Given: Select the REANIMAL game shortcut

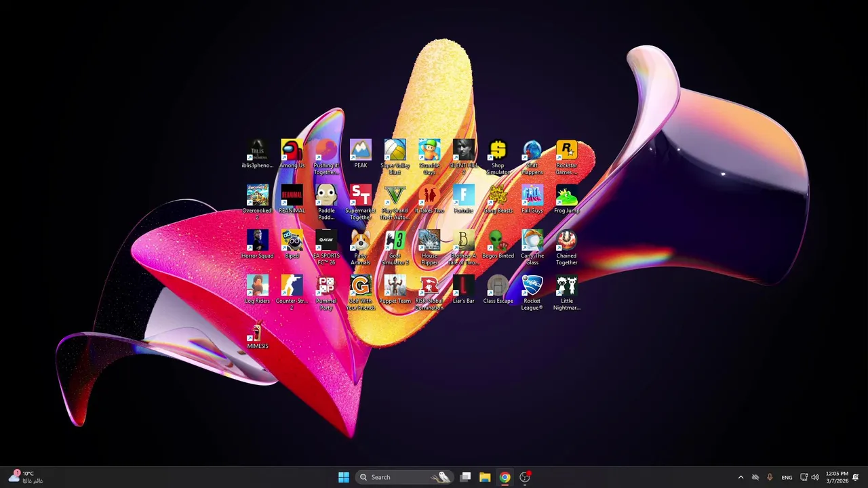Looking at the screenshot, I should [292, 199].
